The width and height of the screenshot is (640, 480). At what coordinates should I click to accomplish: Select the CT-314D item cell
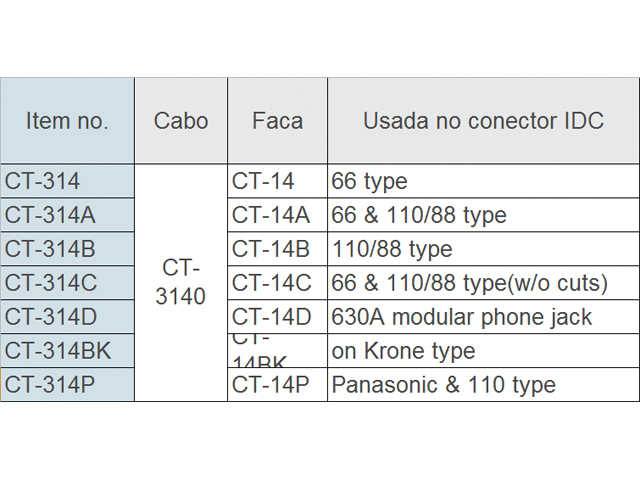(x=67, y=317)
